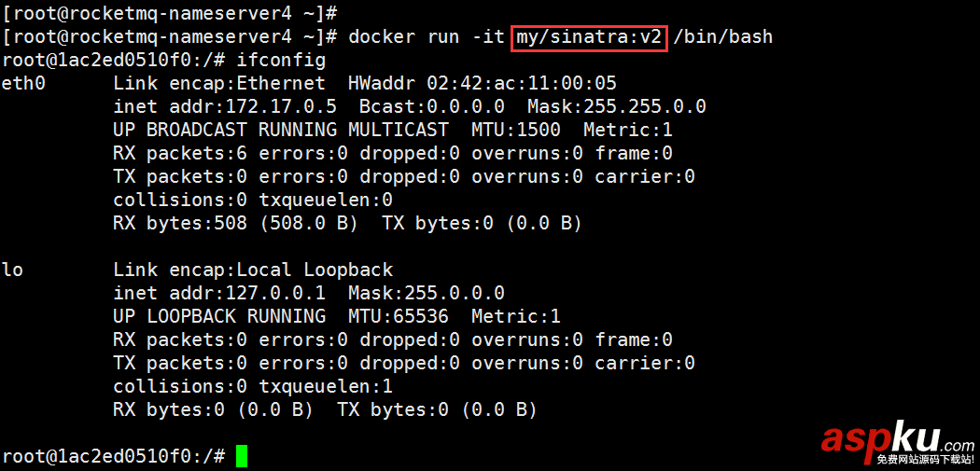980x471 pixels.
Task: Click the green terminal cursor block
Action: point(242,456)
